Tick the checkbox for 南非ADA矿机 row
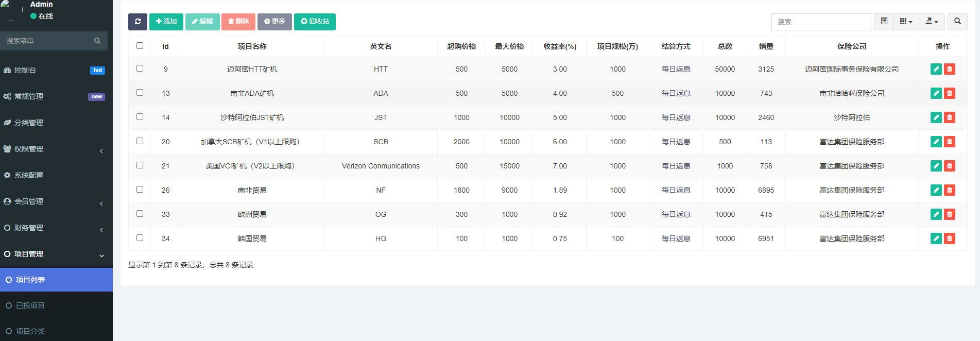The width and height of the screenshot is (980, 341). click(140, 93)
